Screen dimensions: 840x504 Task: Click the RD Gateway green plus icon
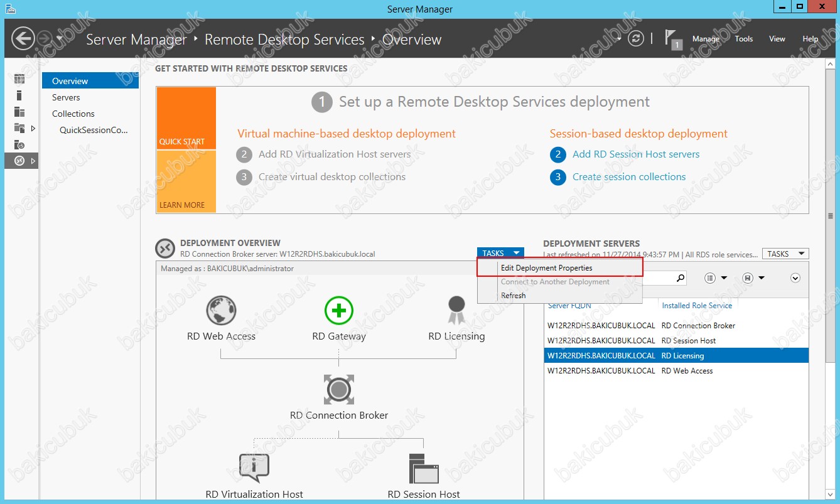[x=339, y=311]
